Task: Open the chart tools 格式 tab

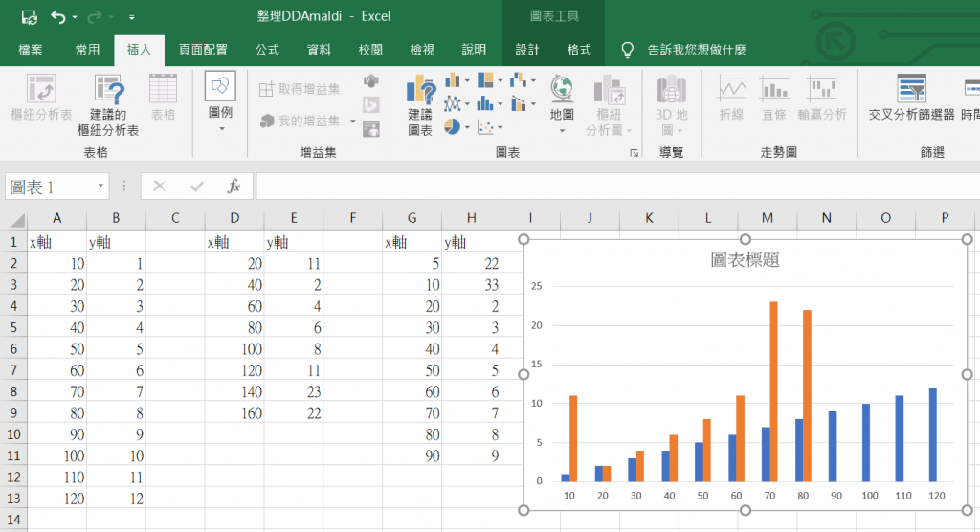Action: [579, 50]
